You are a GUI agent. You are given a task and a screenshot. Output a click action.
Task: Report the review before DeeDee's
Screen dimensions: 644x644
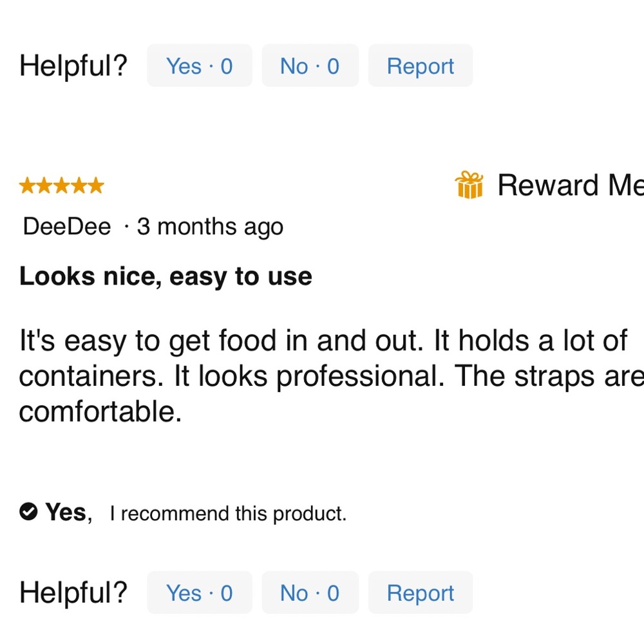point(420,66)
